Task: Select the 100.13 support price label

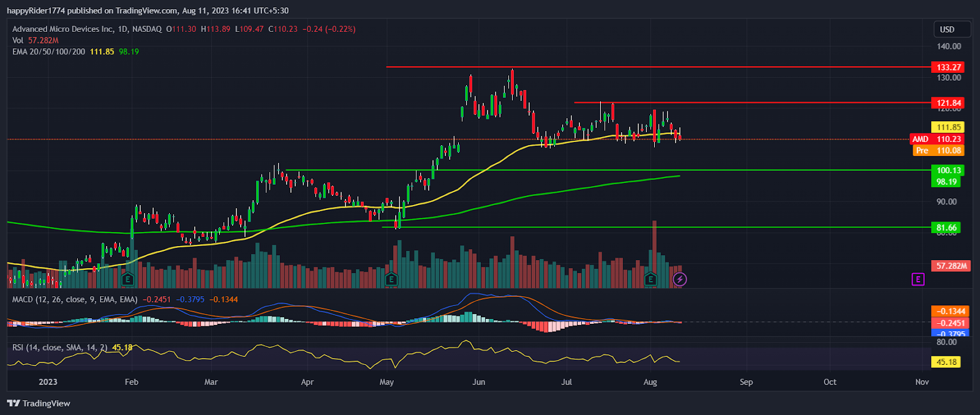Action: [x=948, y=170]
